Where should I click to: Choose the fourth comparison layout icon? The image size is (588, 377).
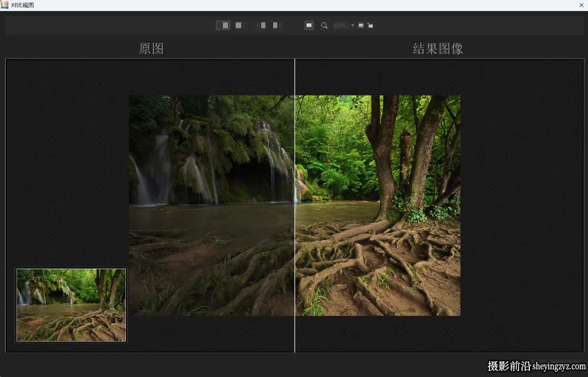(x=278, y=25)
